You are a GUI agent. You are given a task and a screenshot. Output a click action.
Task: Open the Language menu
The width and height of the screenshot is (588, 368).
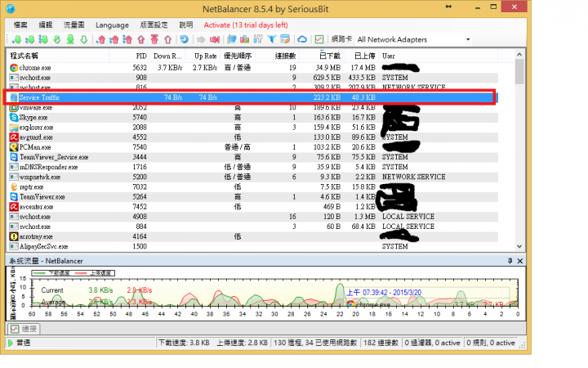click(x=112, y=25)
